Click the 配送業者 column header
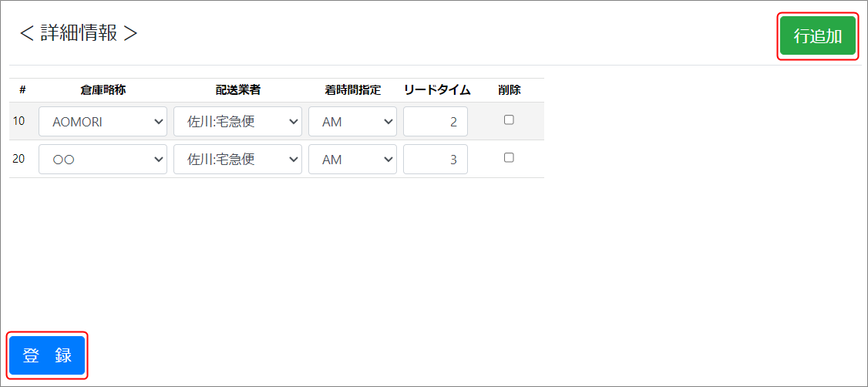This screenshot has width=868, height=387. pos(237,89)
